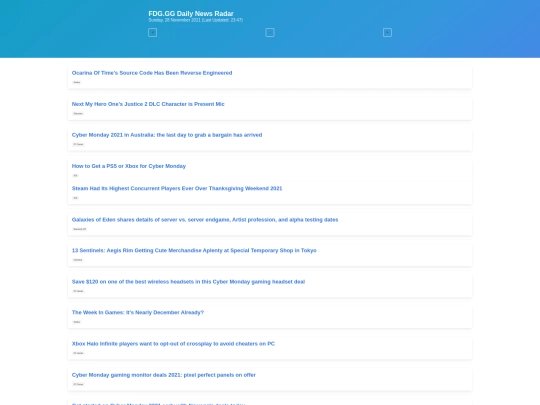Click source tag under Galaxies of Eden headline
Screen dimensions: 540x405
point(80,229)
